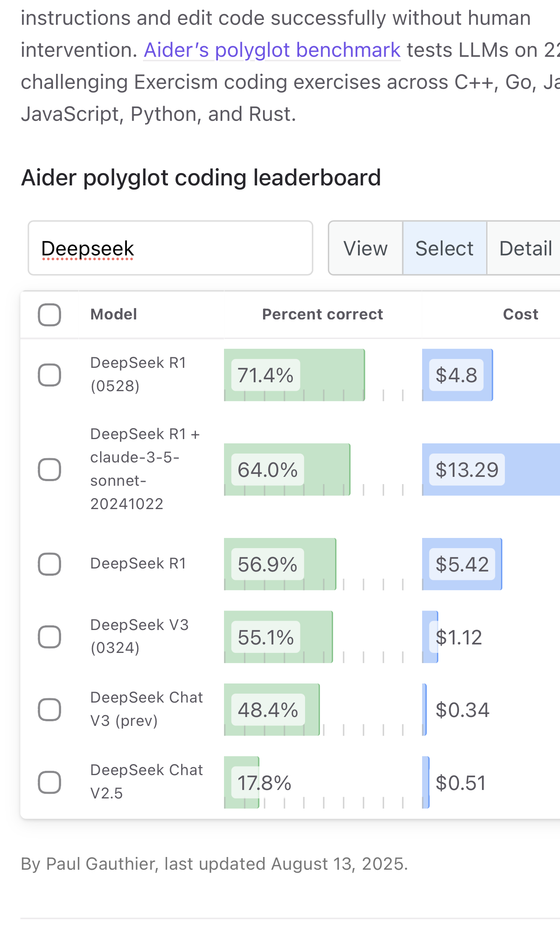
Task: Open Aider's polyglot benchmark link
Action: (272, 50)
